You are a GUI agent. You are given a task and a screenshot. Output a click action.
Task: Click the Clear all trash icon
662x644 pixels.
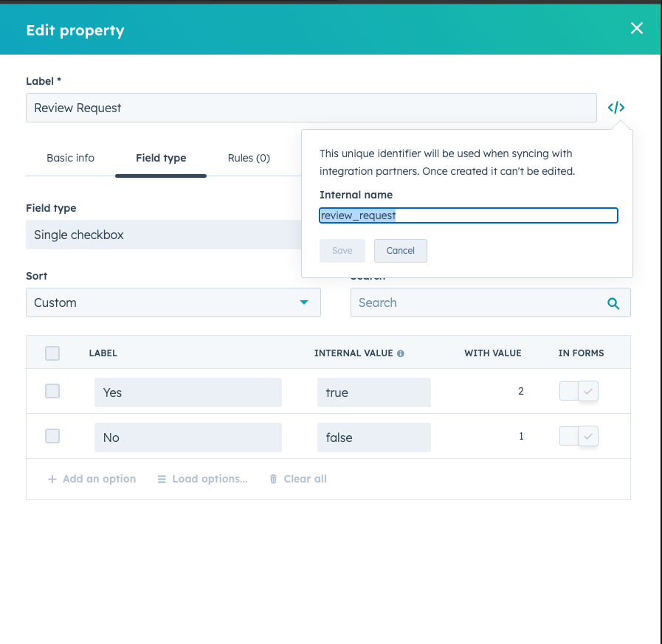[274, 479]
